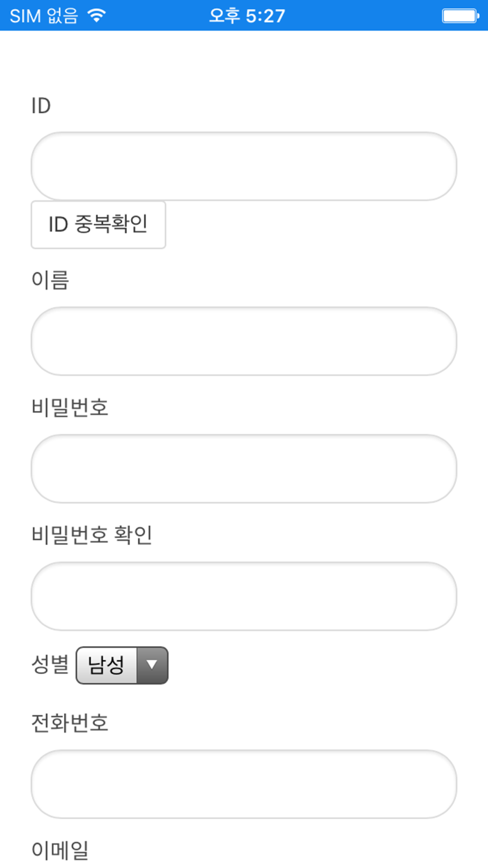Tap the 오후 5:27 clock in status bar
Screen dimensions: 488x868
(247, 15)
